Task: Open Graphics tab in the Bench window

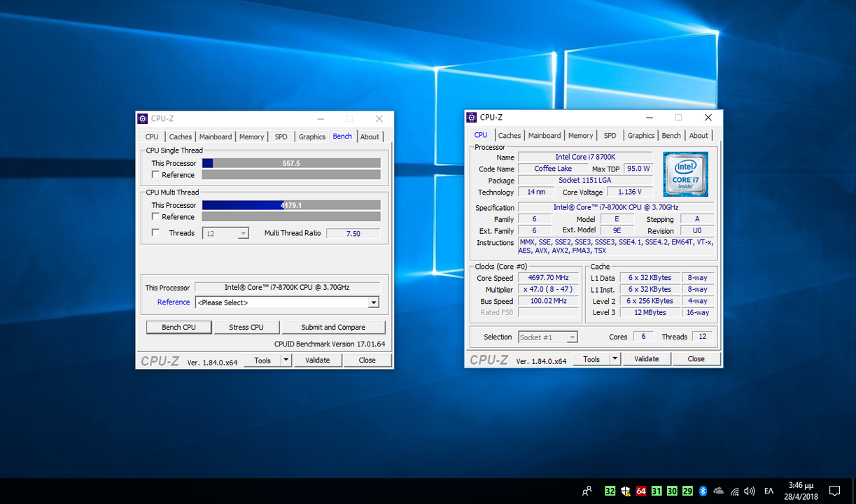Action: [312, 137]
